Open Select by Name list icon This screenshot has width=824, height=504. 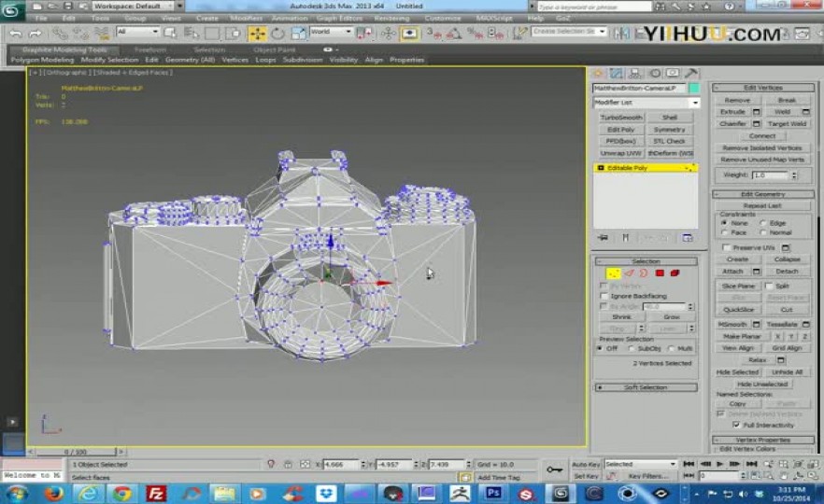pos(192,34)
